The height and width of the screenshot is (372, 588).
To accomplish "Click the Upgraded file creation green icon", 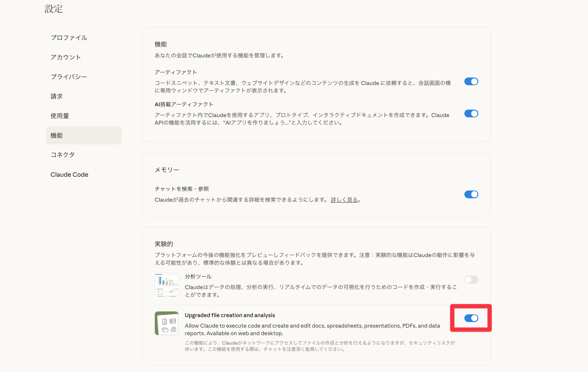I will click(167, 323).
